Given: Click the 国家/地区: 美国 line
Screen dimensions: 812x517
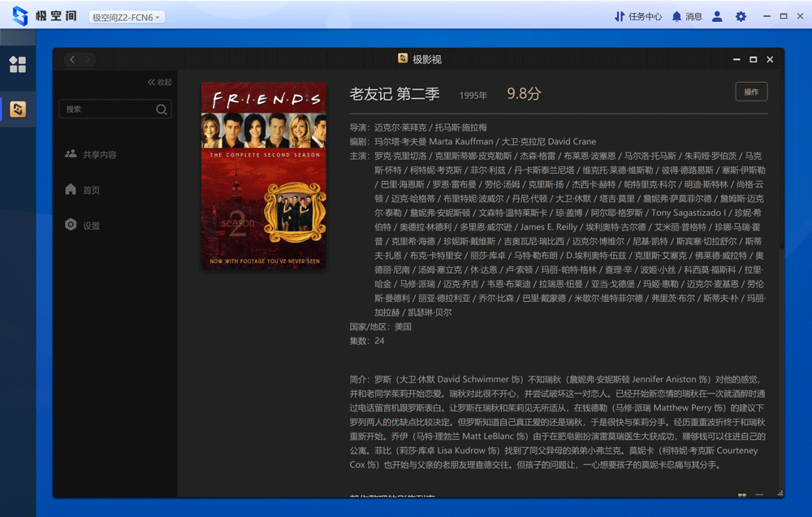Looking at the screenshot, I should (381, 326).
